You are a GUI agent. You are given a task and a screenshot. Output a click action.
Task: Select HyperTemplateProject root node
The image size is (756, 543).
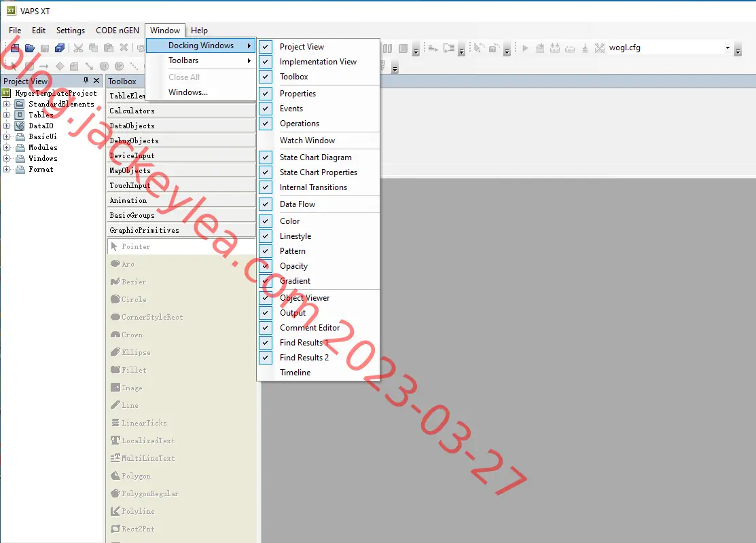click(56, 93)
